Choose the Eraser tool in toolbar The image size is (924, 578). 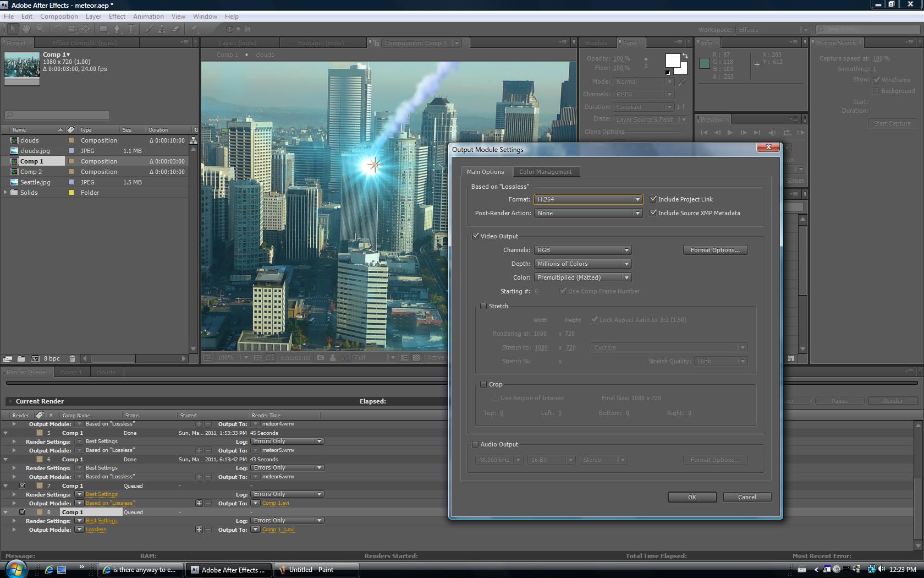tap(176, 29)
